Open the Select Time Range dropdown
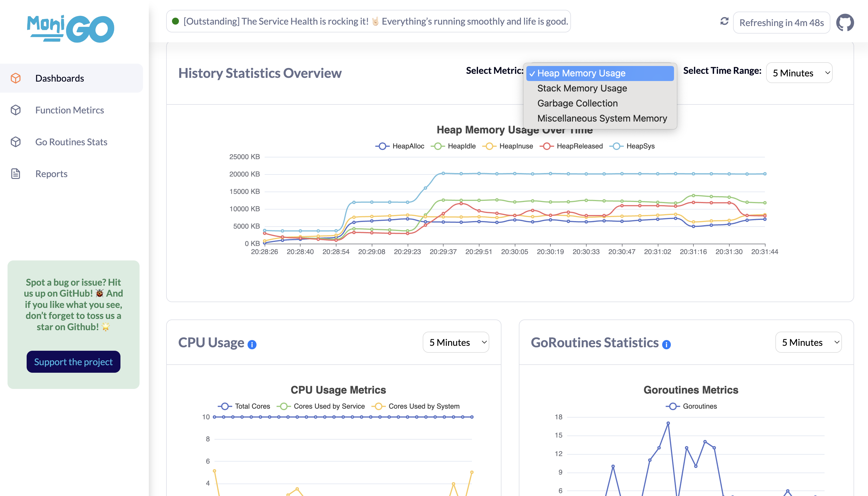This screenshot has height=496, width=868. [x=799, y=73]
